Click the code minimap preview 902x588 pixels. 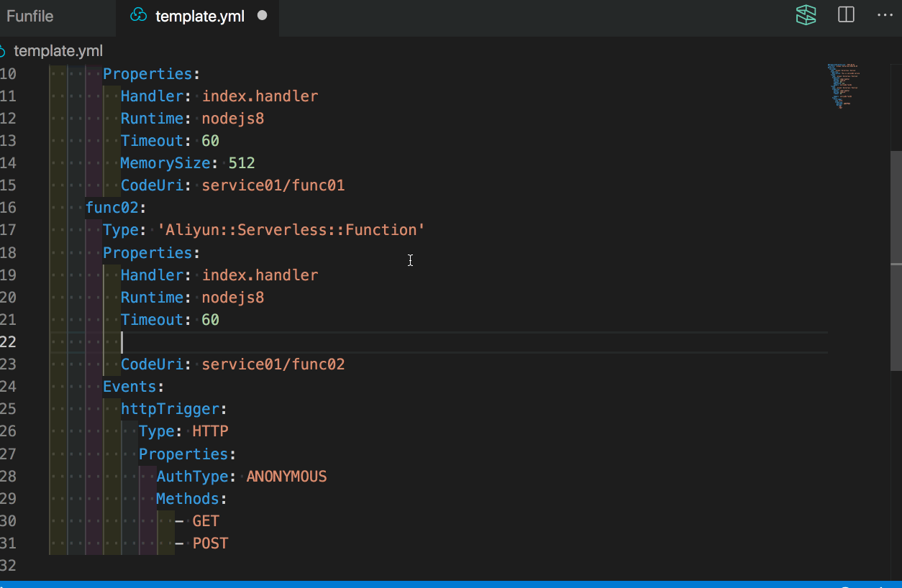coord(843,86)
